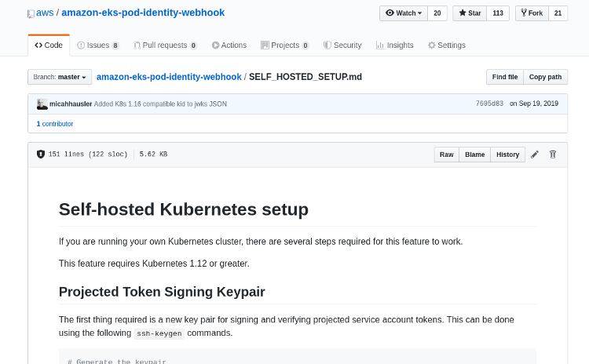This screenshot has width=589, height=364.
Task: Go to the Actions tab
Action: pyautogui.click(x=229, y=45)
